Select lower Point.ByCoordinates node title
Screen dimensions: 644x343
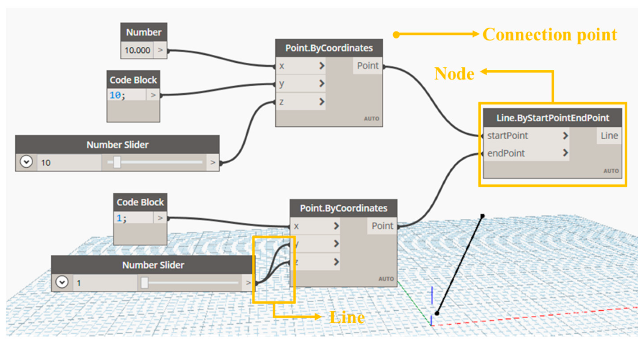(x=344, y=208)
